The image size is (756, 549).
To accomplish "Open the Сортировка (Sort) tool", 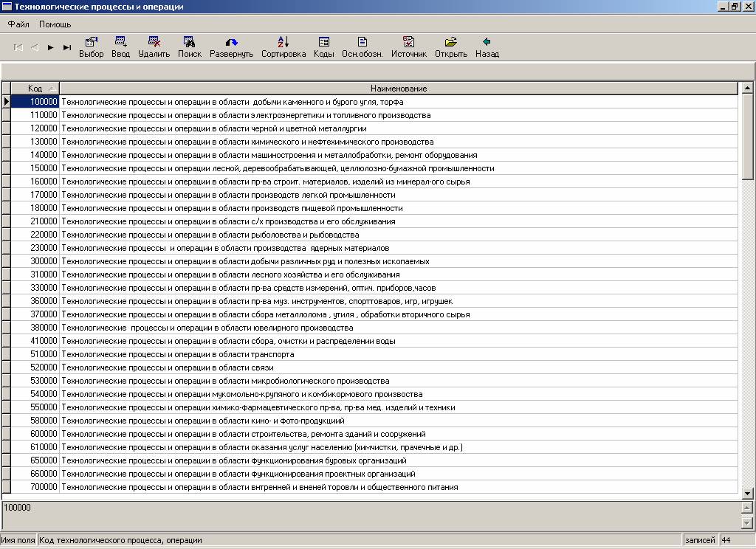I will [x=283, y=43].
